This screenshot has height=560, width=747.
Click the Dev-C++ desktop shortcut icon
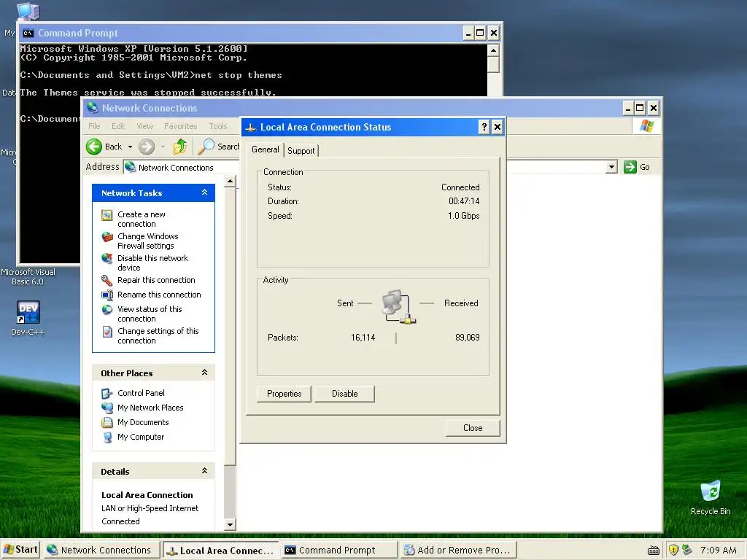click(28, 312)
